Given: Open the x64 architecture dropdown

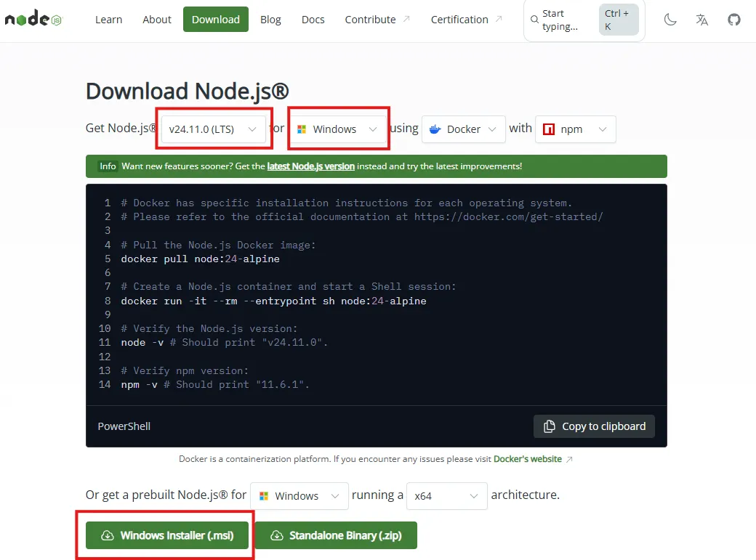Looking at the screenshot, I should pos(447,496).
